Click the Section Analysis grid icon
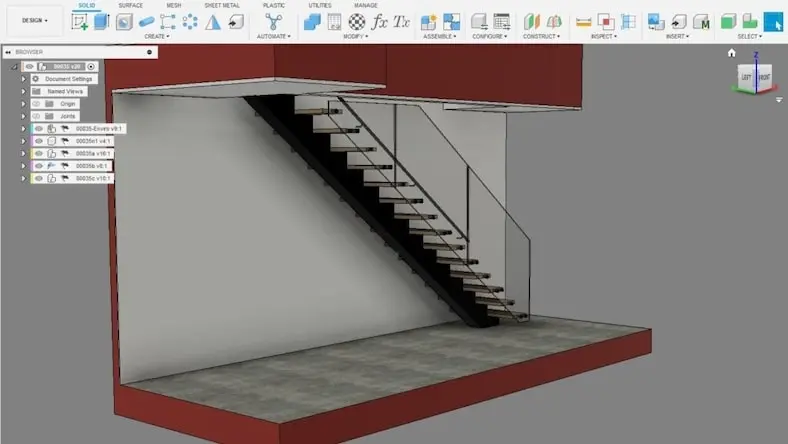This screenshot has height=444, width=788. 628,22
